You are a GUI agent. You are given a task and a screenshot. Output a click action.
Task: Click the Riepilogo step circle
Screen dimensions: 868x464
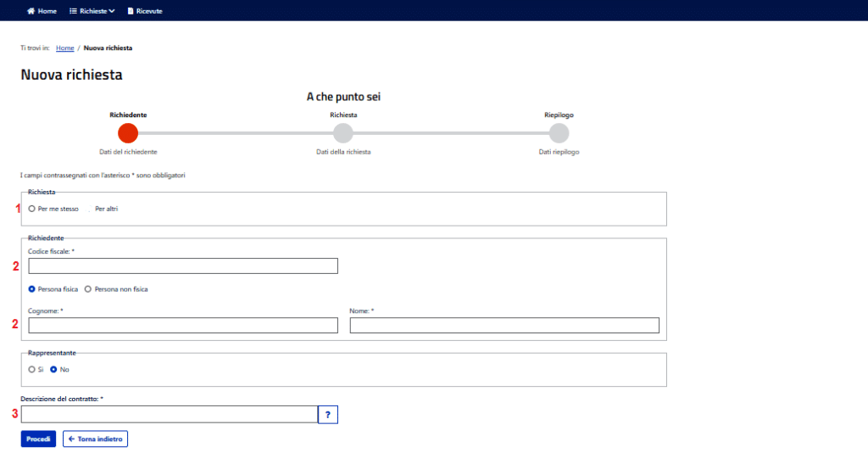pyautogui.click(x=559, y=133)
